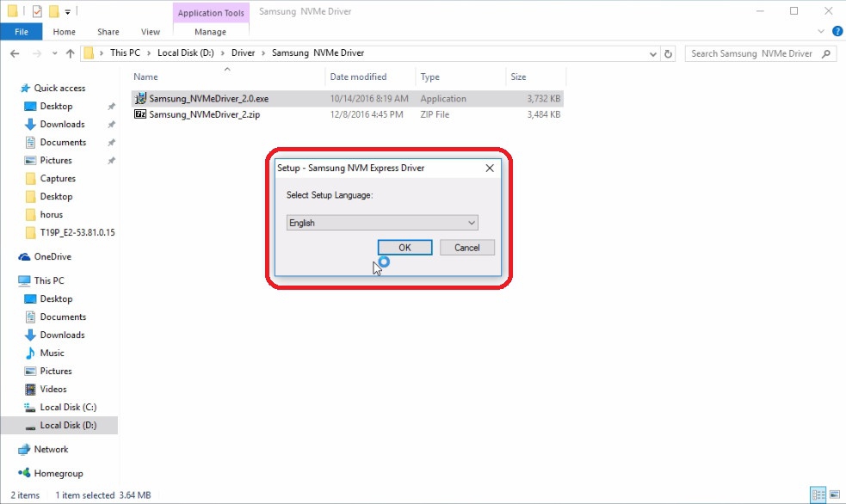Click the 7z icon of the zip file
This screenshot has height=504, width=846.
point(140,114)
